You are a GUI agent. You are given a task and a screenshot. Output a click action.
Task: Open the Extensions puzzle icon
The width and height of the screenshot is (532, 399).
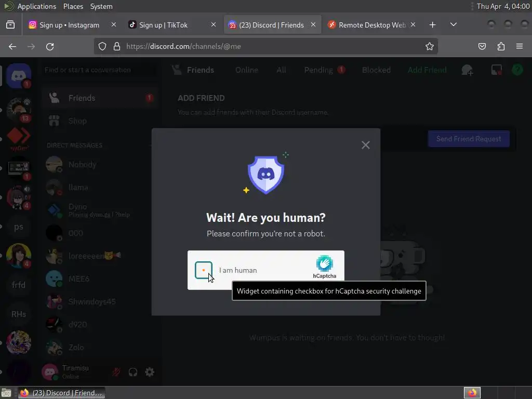(501, 46)
